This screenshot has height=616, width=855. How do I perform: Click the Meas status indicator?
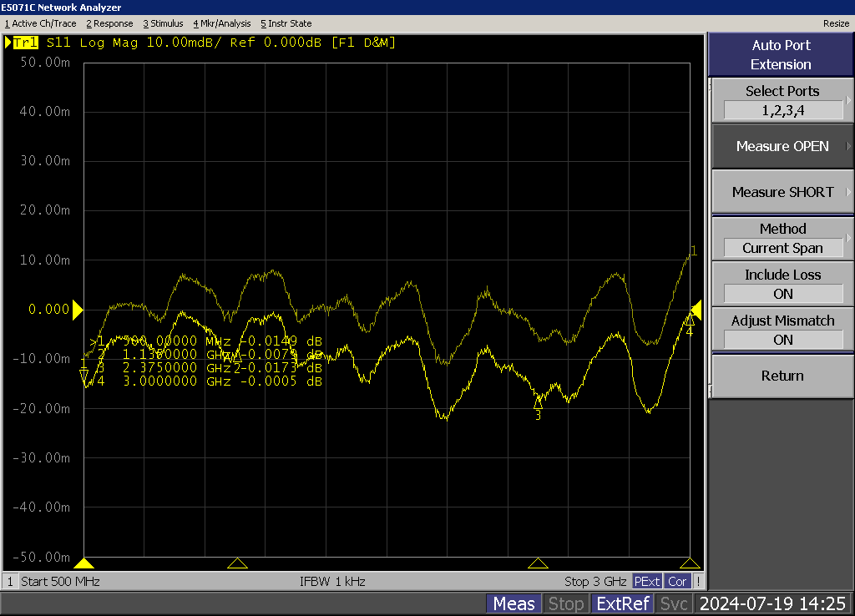(x=514, y=603)
